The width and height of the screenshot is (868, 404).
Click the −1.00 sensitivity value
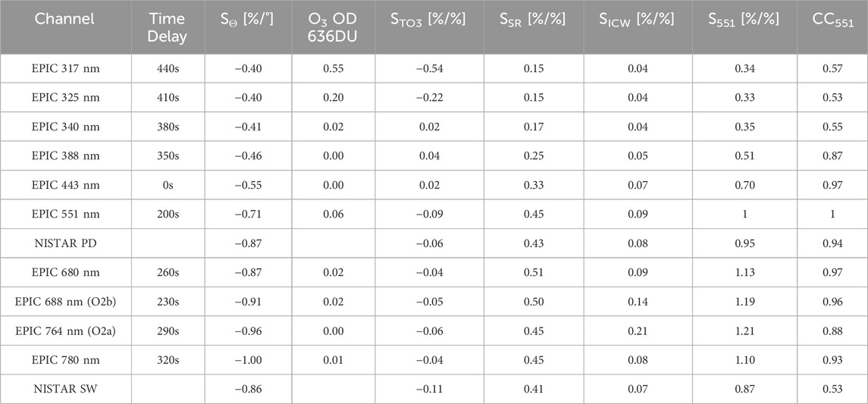[247, 360]
